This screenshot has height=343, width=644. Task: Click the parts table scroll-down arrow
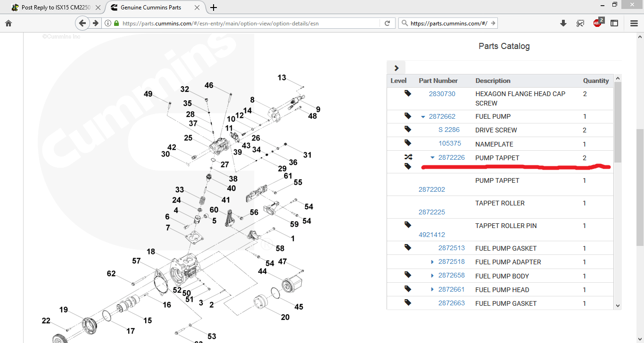pos(618,306)
